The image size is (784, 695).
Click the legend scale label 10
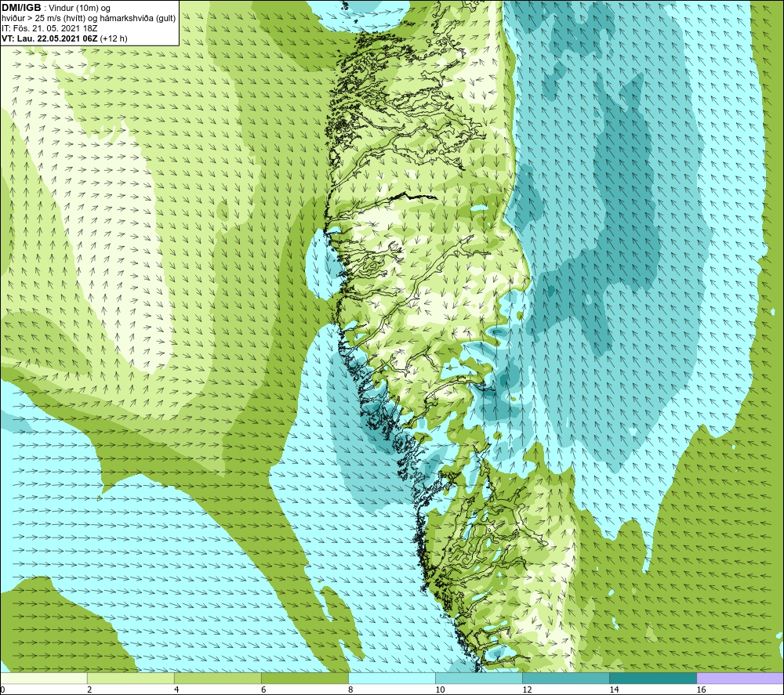[x=440, y=690]
